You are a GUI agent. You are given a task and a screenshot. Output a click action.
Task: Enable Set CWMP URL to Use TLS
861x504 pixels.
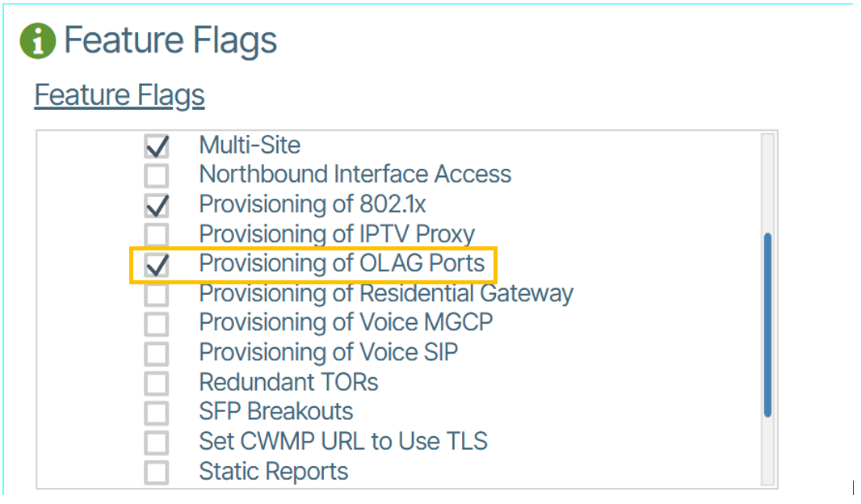pyautogui.click(x=157, y=443)
